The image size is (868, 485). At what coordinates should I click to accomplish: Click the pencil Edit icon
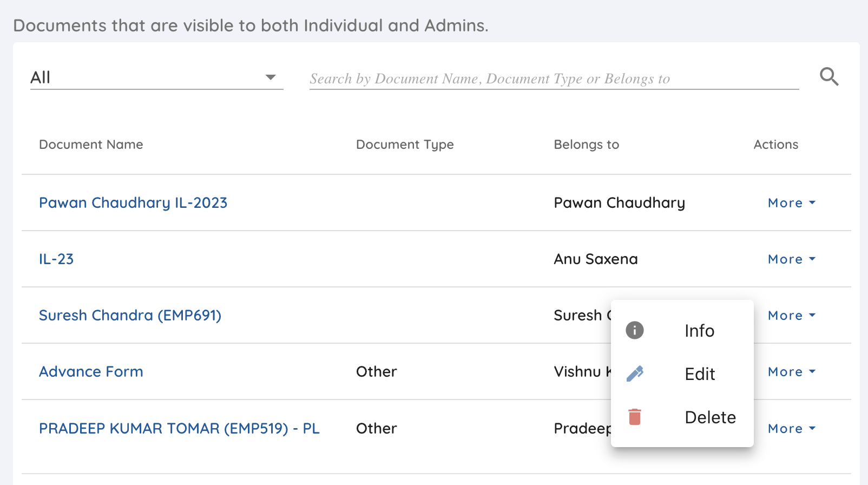[x=634, y=373]
